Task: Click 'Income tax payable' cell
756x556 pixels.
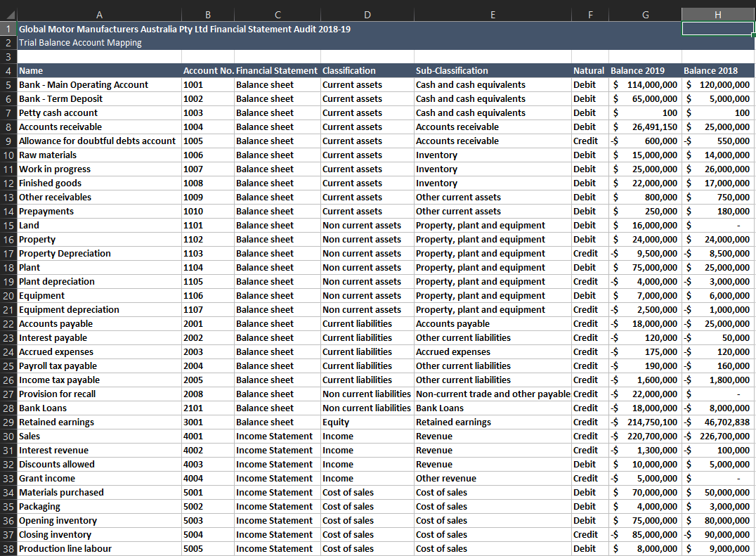Action: click(99, 380)
